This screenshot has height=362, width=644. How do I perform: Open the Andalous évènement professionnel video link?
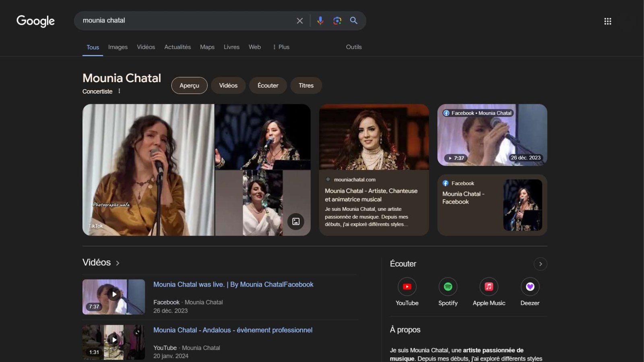click(233, 330)
